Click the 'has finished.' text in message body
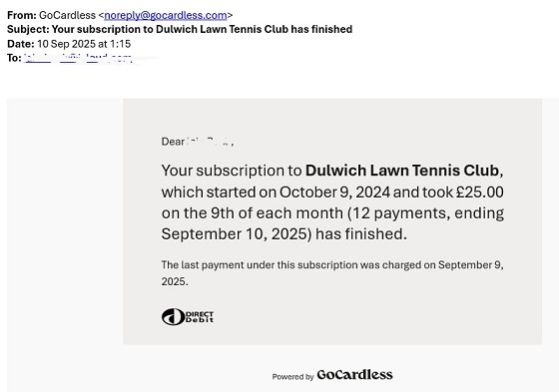 coord(361,234)
